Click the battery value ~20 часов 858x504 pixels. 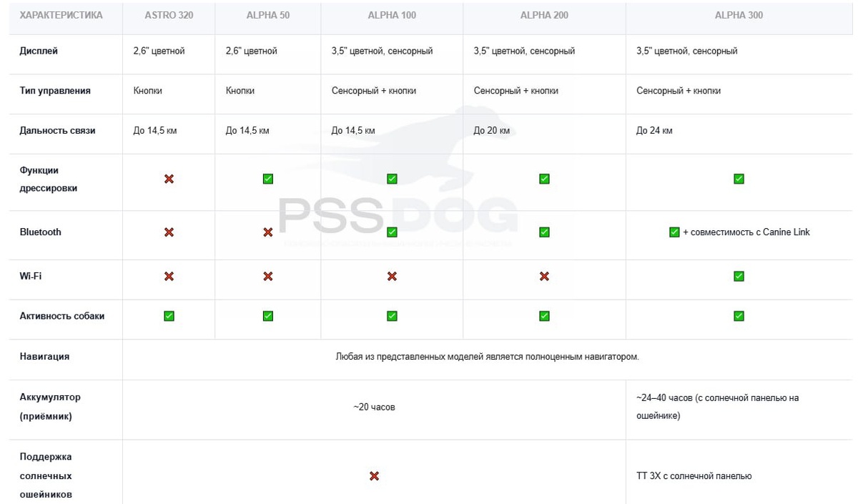tap(374, 407)
